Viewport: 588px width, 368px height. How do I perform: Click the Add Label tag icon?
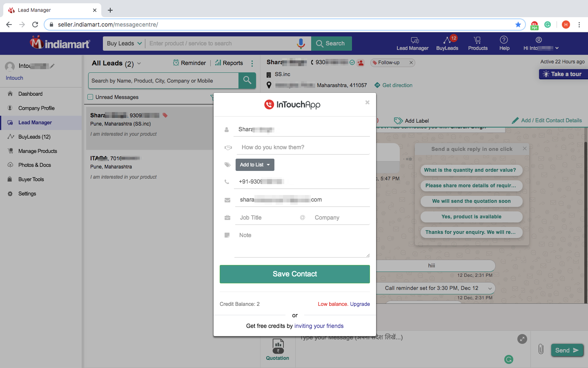coord(398,121)
